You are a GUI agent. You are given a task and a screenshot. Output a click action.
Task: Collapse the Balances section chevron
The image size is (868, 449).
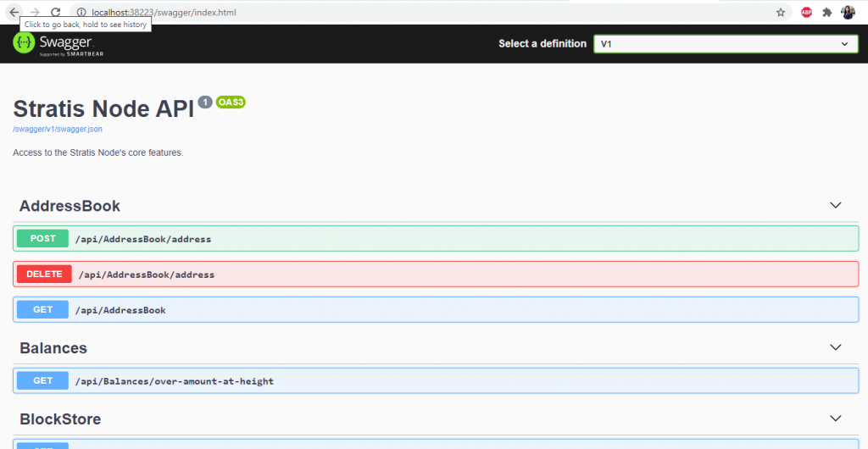836,348
